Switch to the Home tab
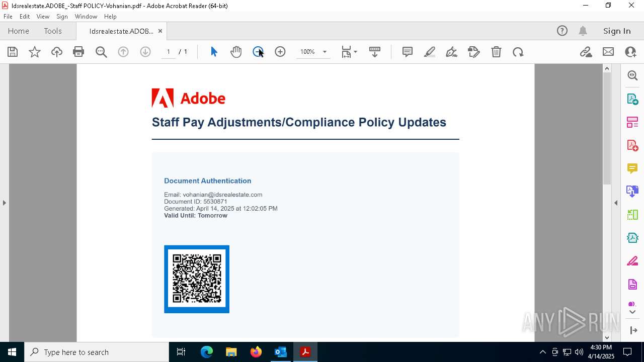Image resolution: width=644 pixels, height=362 pixels. click(x=19, y=31)
